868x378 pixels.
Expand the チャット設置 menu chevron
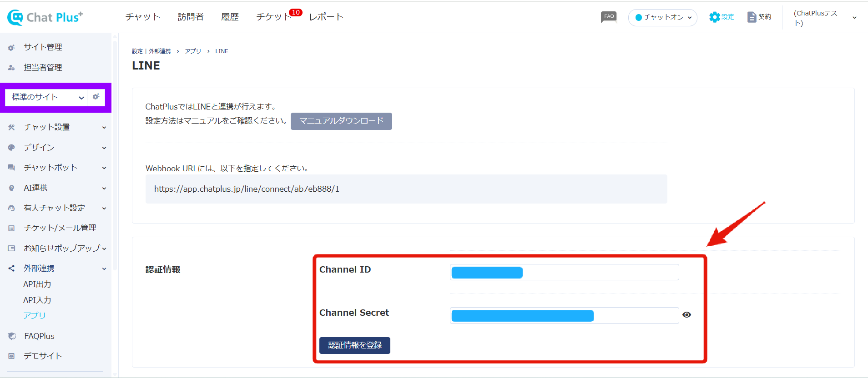tap(104, 128)
